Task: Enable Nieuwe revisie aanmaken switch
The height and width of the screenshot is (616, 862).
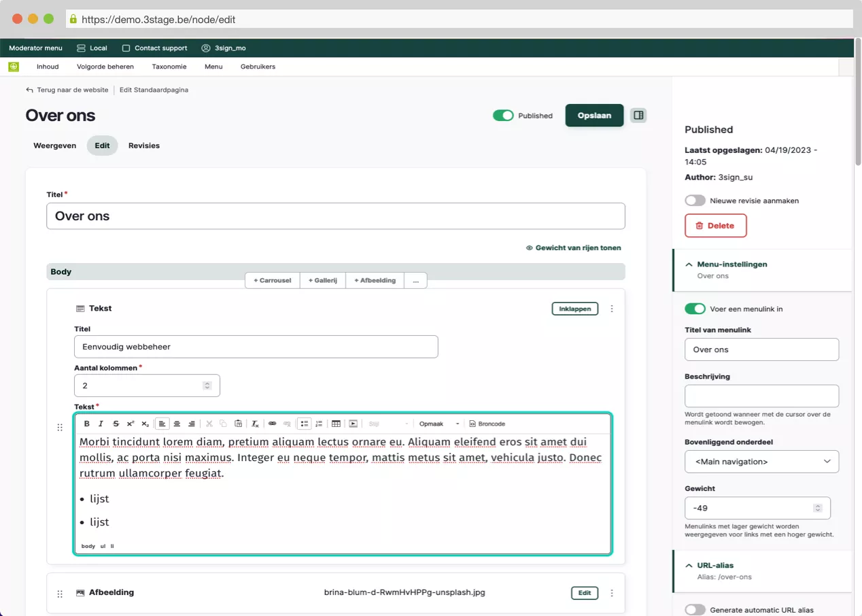Action: point(695,201)
